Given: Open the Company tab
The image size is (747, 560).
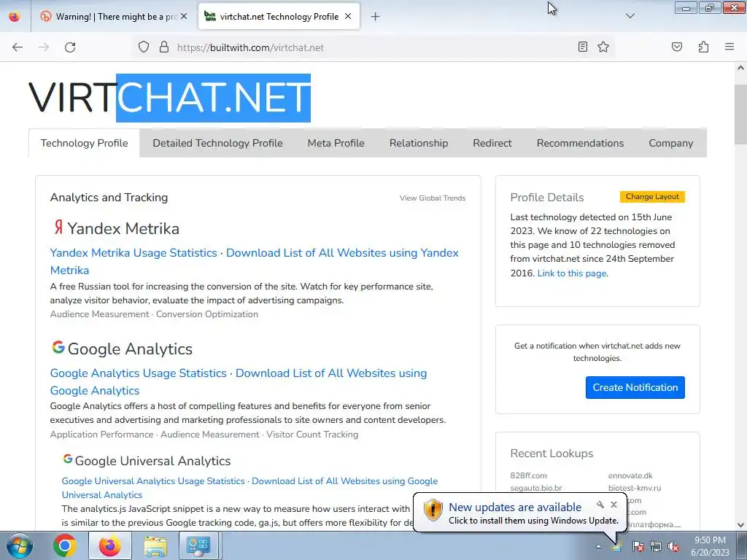Looking at the screenshot, I should (671, 143).
